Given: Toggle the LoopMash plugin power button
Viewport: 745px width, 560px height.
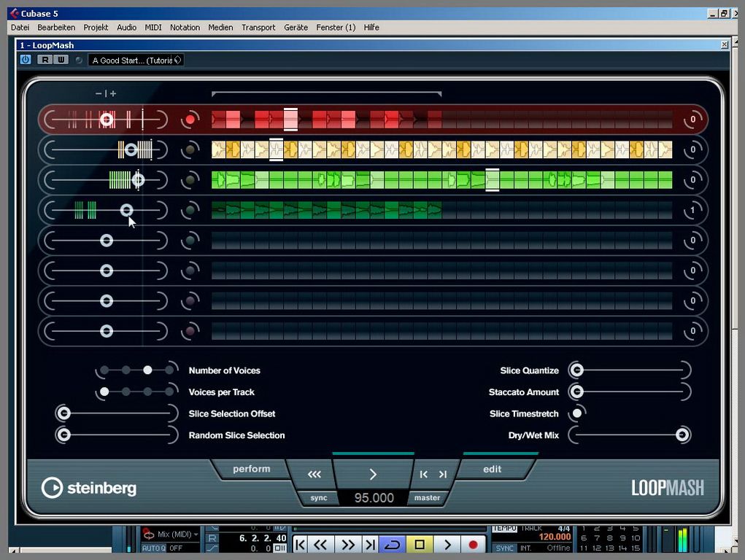Looking at the screenshot, I should [x=26, y=60].
